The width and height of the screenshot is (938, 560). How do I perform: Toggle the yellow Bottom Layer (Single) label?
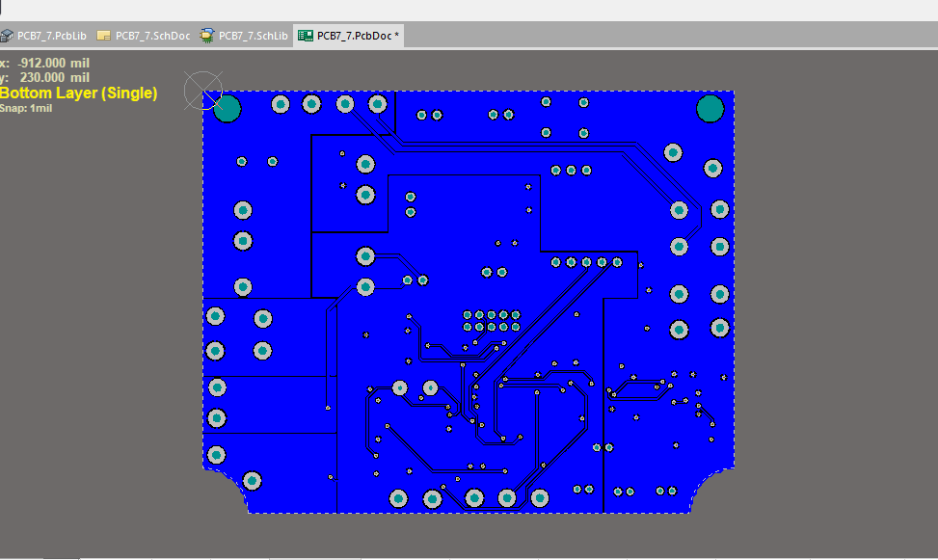tap(79, 93)
